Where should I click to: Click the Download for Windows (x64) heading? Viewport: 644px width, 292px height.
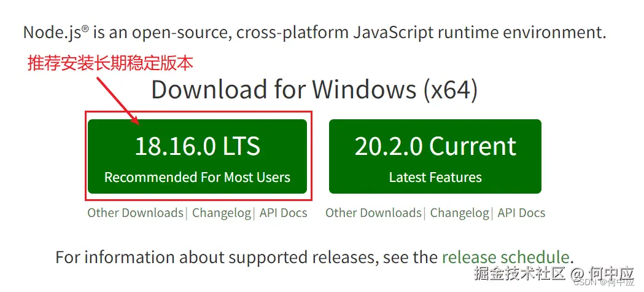coord(314,90)
